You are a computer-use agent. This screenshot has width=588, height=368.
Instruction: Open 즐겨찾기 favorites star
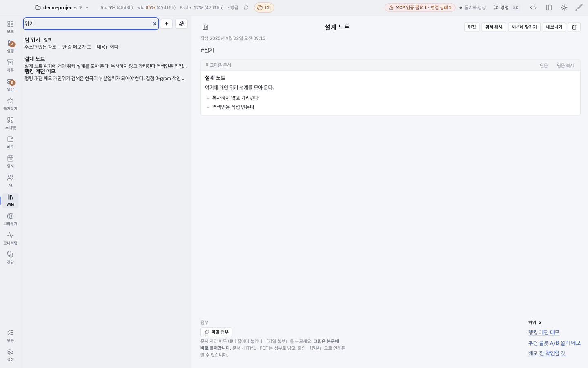pos(10,104)
